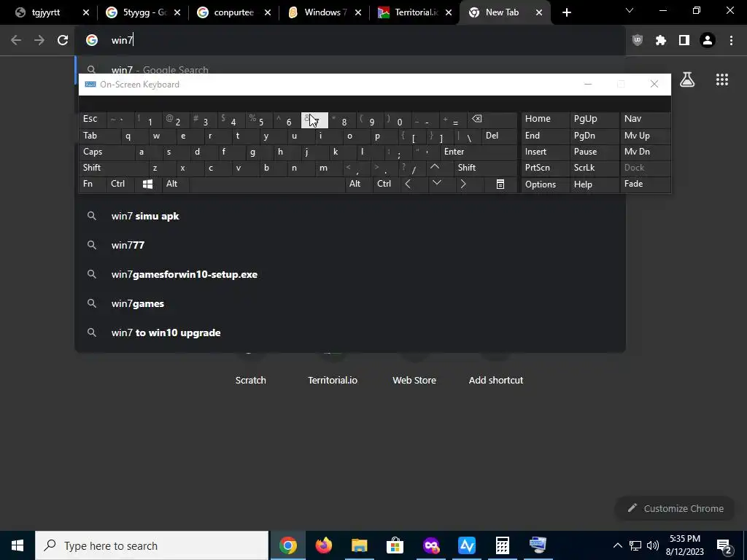Open the uBlock shield extension icon
This screenshot has width=747, height=560.
[638, 41]
